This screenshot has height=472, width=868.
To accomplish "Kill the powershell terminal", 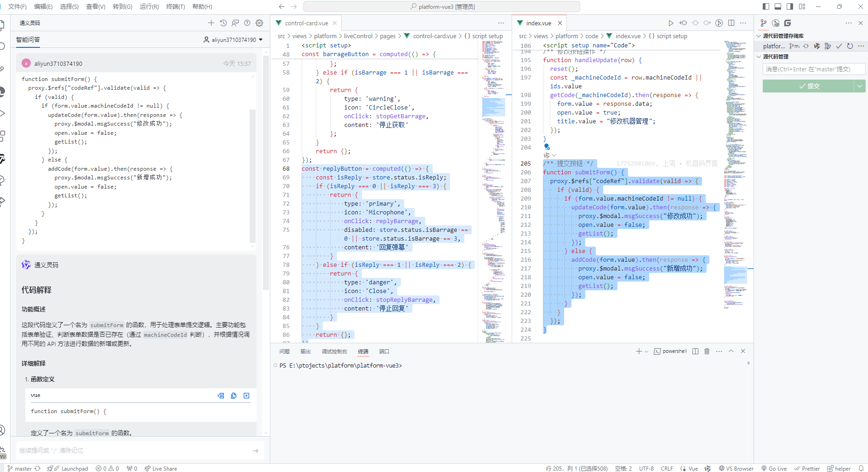I will tap(707, 351).
